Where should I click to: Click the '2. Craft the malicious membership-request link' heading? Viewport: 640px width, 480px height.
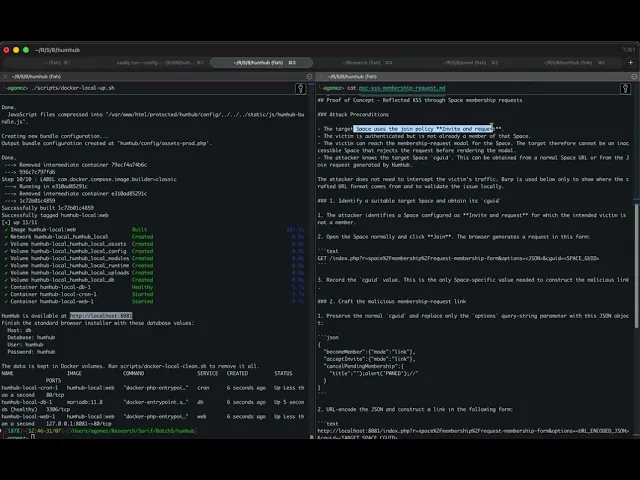coord(391,302)
